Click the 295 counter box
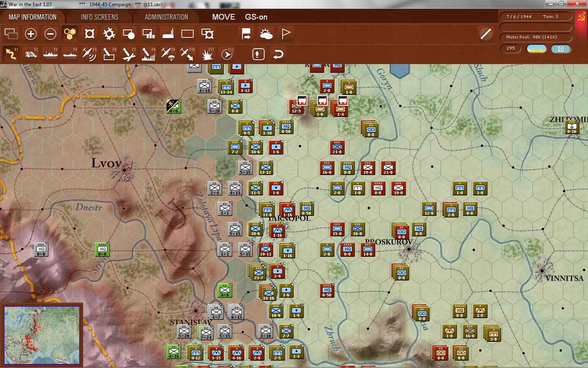 tap(511, 48)
